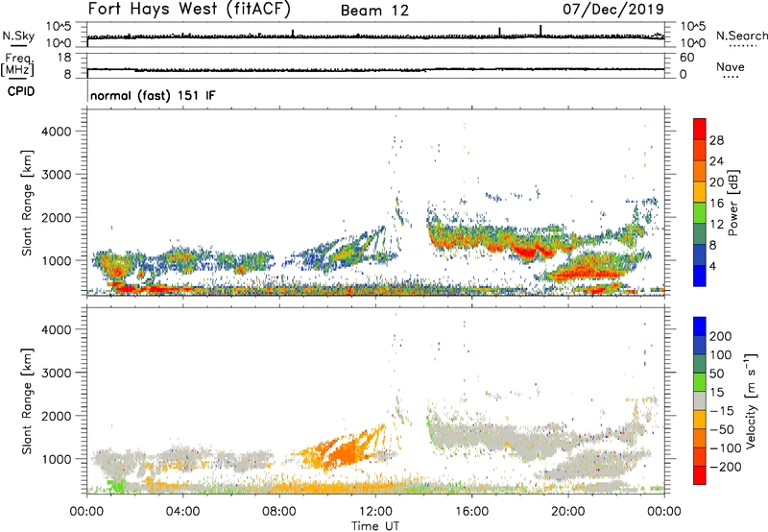Click the Power [dB] colorbar label
768x532 pixels.
733,203
